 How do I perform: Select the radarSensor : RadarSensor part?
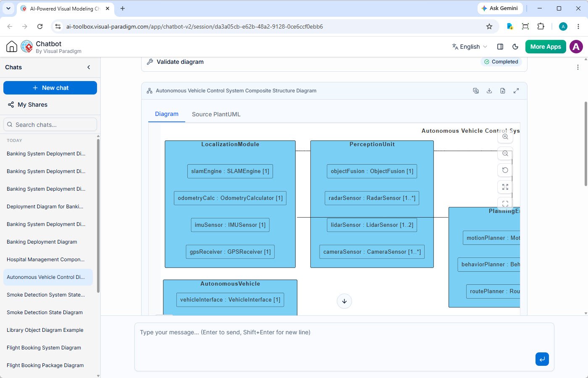(372, 198)
